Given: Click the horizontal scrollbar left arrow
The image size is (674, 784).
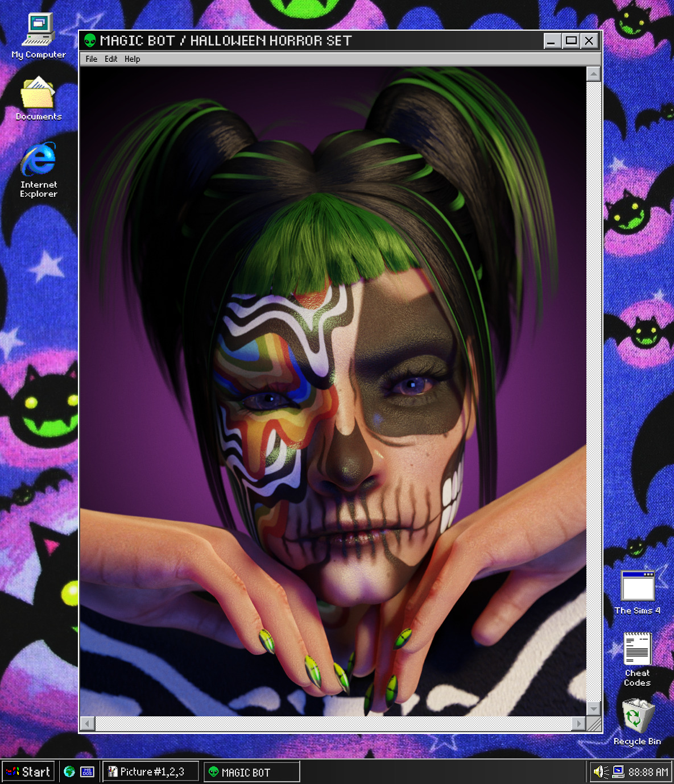Looking at the screenshot, I should point(88,723).
